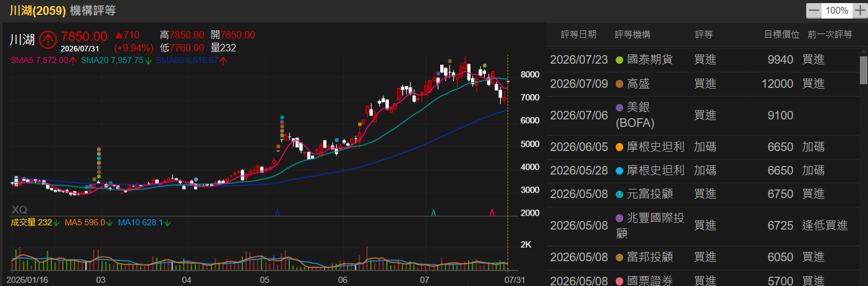The image size is (868, 286).
Task: Select the 2026/07/23 國泰期貨 rating row date
Action: pos(579,60)
